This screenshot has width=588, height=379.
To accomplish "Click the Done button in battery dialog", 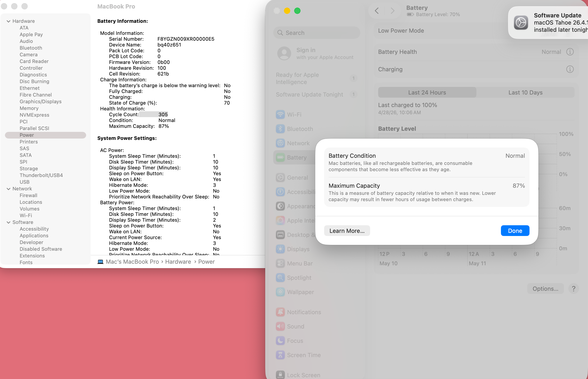I will click(x=515, y=231).
